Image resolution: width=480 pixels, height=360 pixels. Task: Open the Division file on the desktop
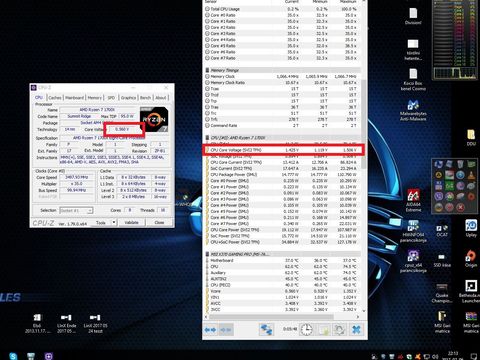[413, 16]
